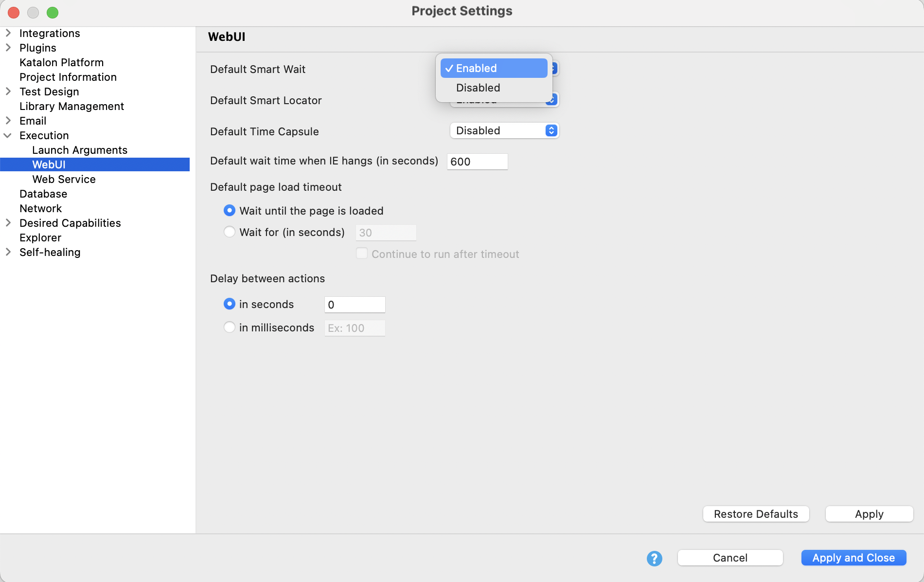Open the Default Time Capsule dropdown
Screen dimensions: 924x582
tap(504, 130)
